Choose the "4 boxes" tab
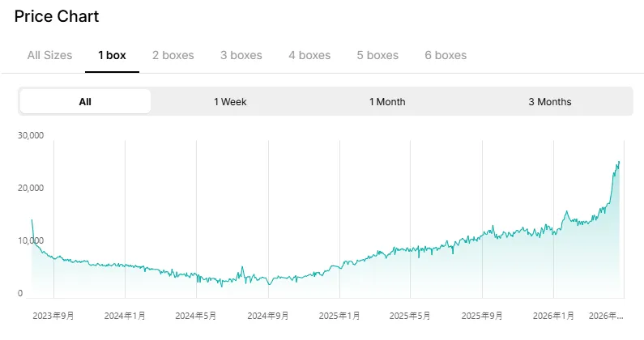644x340 pixels. click(309, 55)
